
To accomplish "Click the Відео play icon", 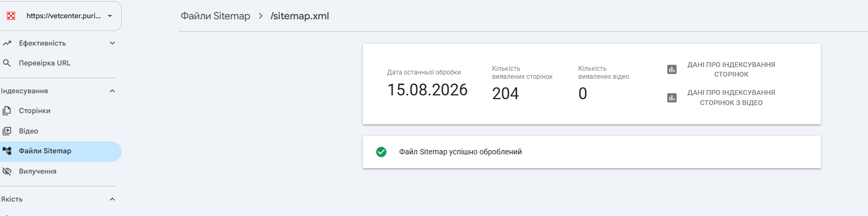I will coord(6,131).
